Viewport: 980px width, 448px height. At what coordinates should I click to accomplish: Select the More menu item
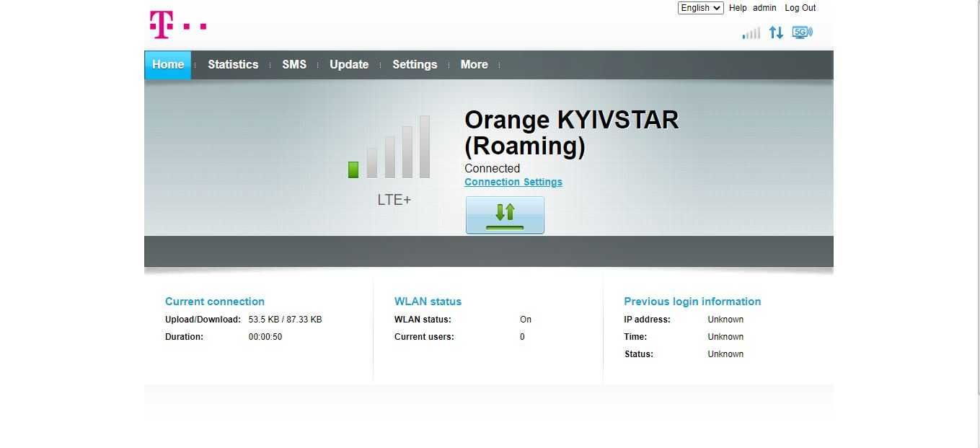click(474, 64)
